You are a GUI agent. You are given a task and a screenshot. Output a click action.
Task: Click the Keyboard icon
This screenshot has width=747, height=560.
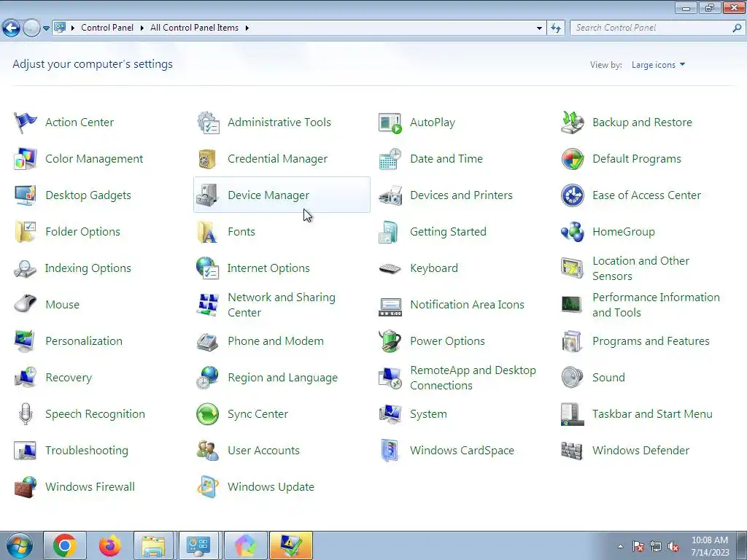390,268
